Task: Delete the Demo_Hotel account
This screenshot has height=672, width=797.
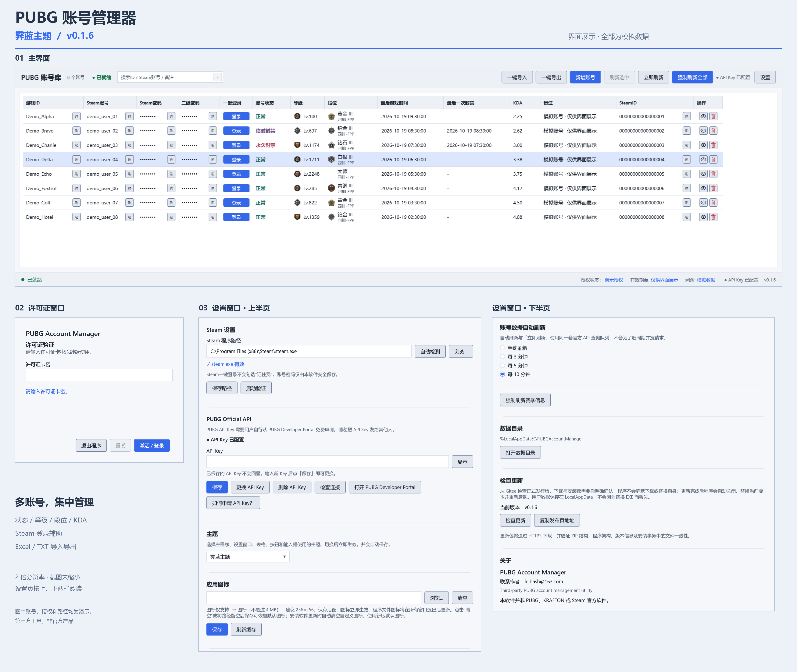Action: (x=713, y=217)
